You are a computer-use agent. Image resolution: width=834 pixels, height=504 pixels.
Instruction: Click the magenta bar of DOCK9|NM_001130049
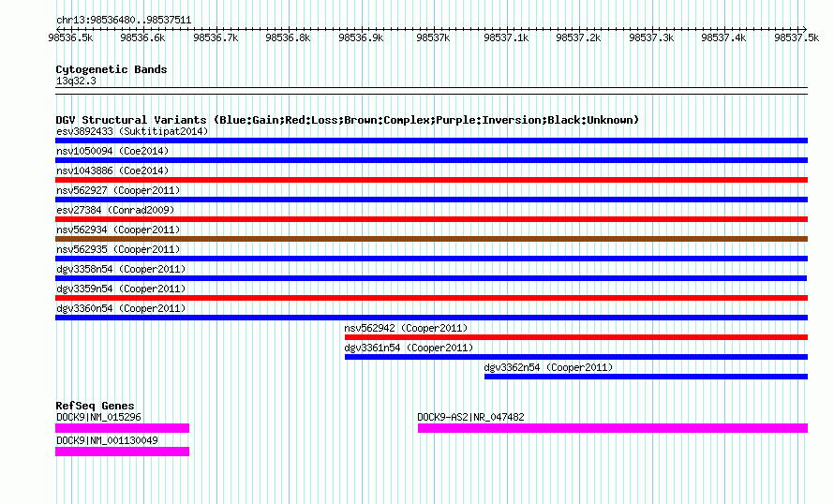coord(123,452)
